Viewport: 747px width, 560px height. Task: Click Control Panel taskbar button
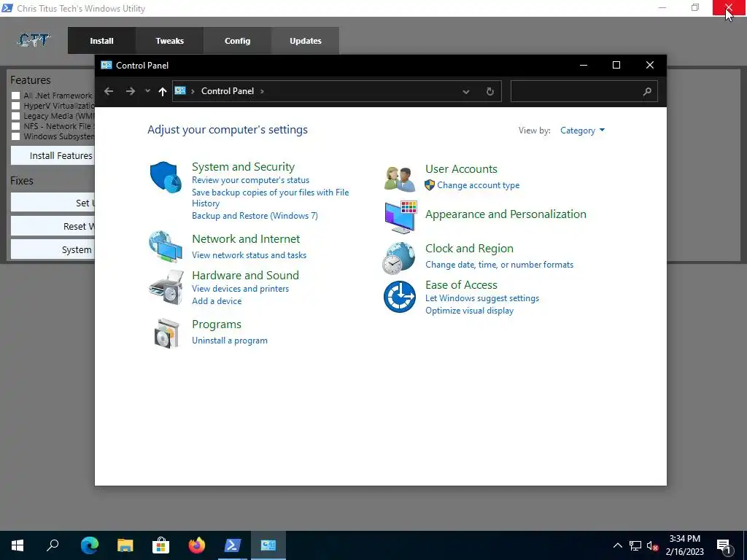[x=268, y=545]
